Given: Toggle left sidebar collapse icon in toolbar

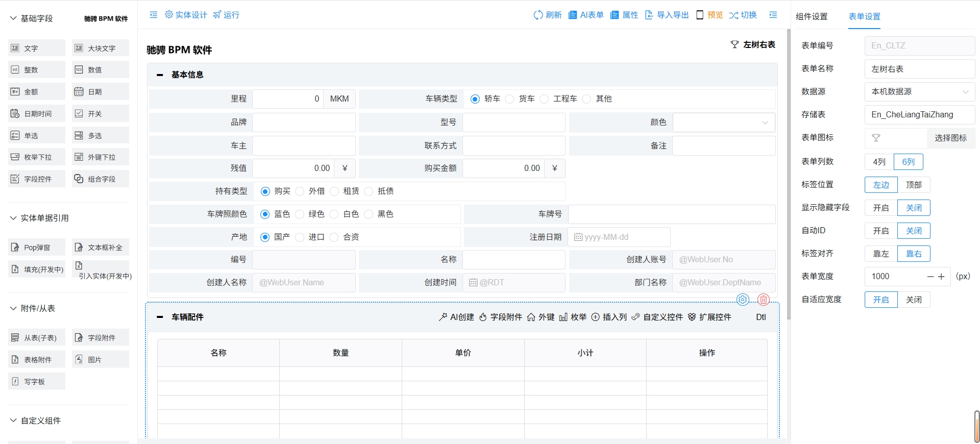Looking at the screenshot, I should click(x=153, y=15).
